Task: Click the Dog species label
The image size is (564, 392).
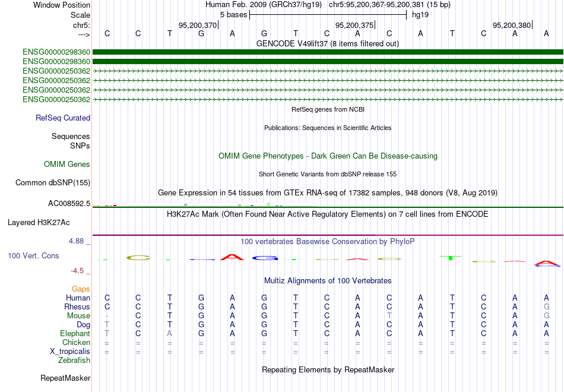Action: pos(84,325)
